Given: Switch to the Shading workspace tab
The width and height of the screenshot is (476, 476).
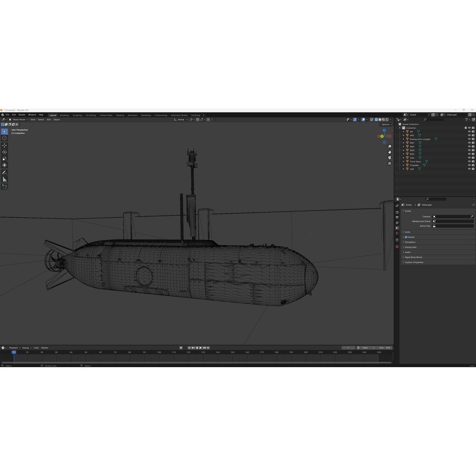Looking at the screenshot, I should tap(120, 115).
